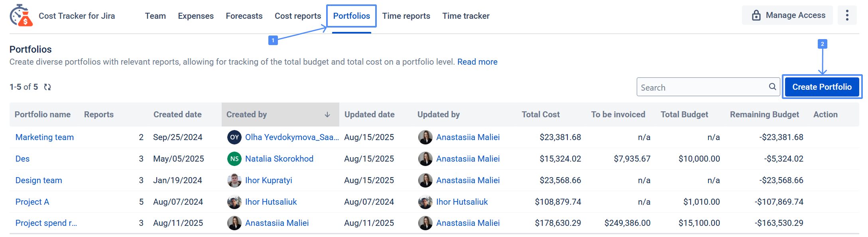Click Olha Yevdokymova's OY avatar
This screenshot has height=237, width=868.
click(x=234, y=137)
